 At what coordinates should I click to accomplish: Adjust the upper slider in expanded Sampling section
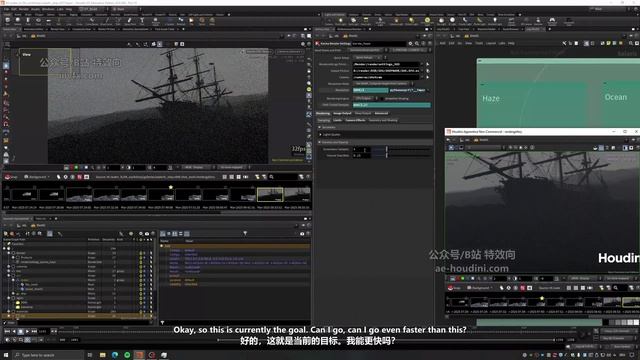387,149
